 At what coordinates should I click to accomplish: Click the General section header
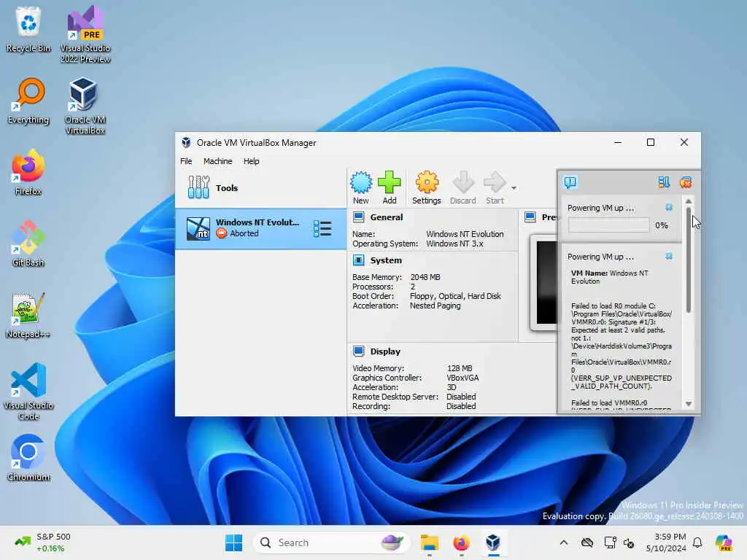tap(387, 217)
